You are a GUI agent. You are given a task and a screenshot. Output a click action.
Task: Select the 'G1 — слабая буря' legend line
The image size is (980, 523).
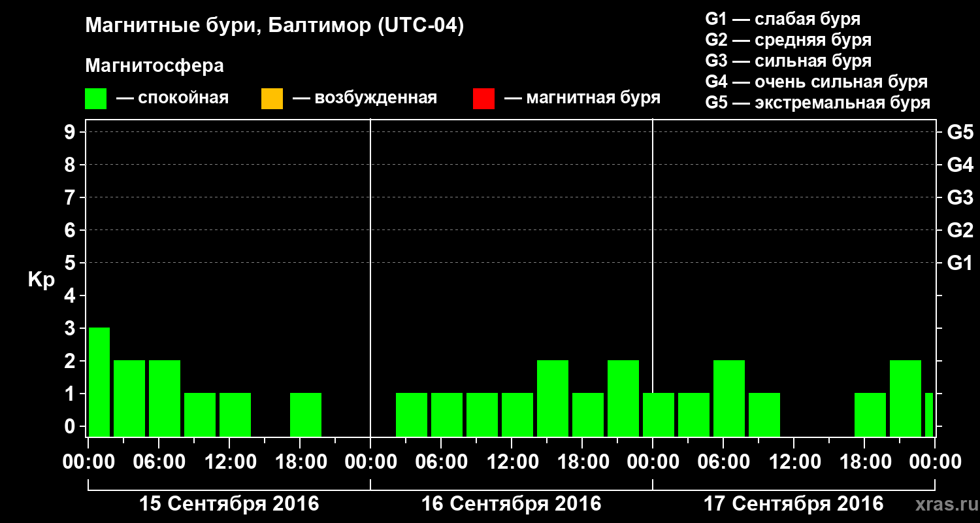tap(783, 19)
